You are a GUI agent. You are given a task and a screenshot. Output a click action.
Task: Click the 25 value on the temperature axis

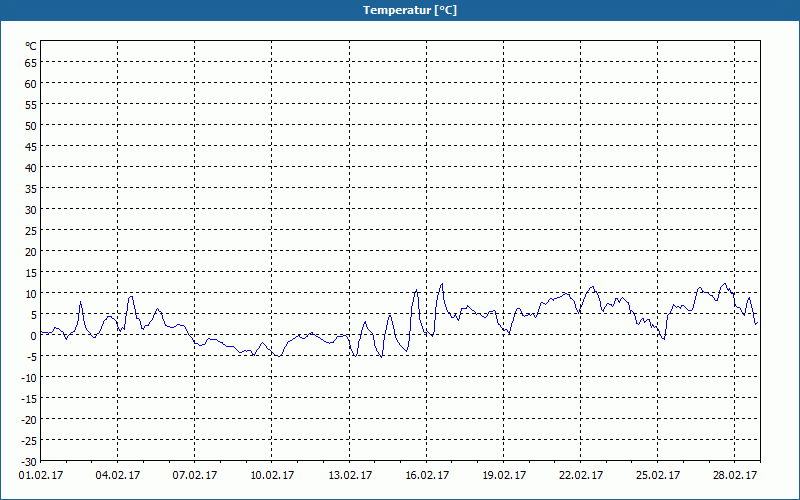(x=31, y=231)
